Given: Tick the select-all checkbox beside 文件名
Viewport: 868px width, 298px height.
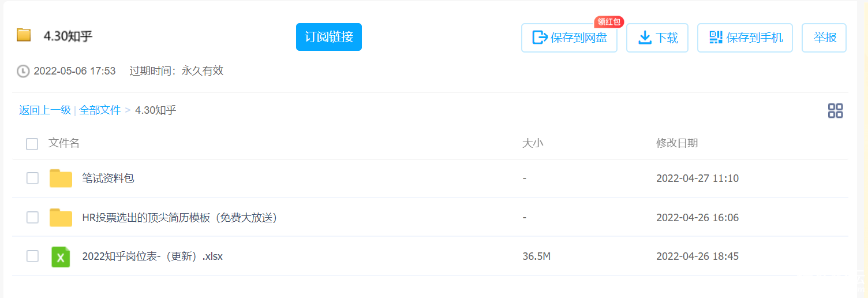Looking at the screenshot, I should point(32,144).
